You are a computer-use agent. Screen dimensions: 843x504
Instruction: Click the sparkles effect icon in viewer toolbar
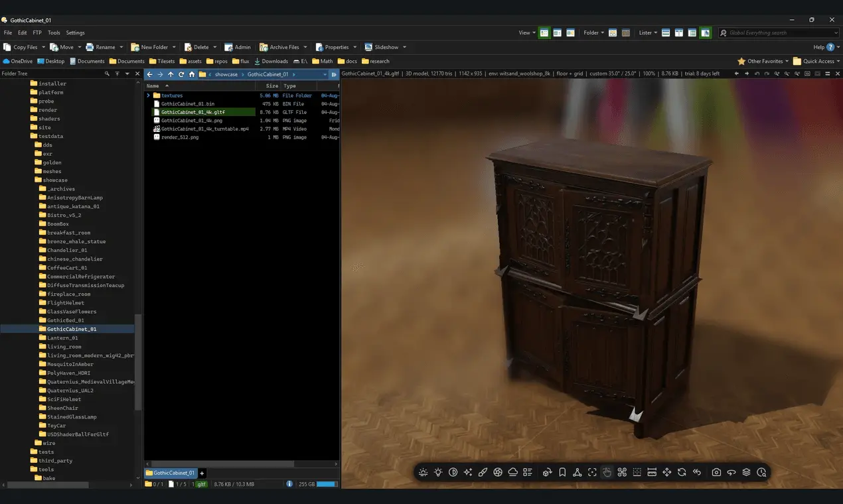click(x=468, y=472)
